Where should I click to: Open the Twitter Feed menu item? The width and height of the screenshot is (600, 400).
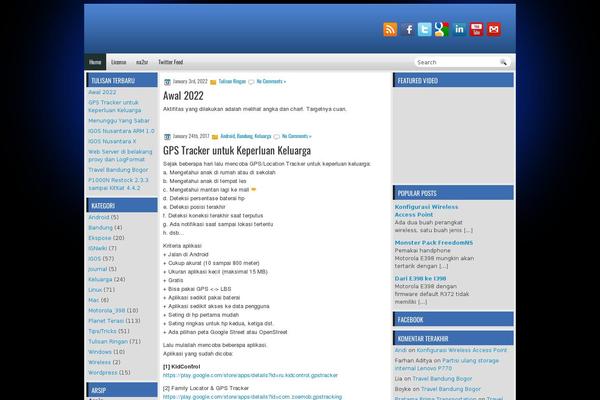pyautogui.click(x=171, y=62)
